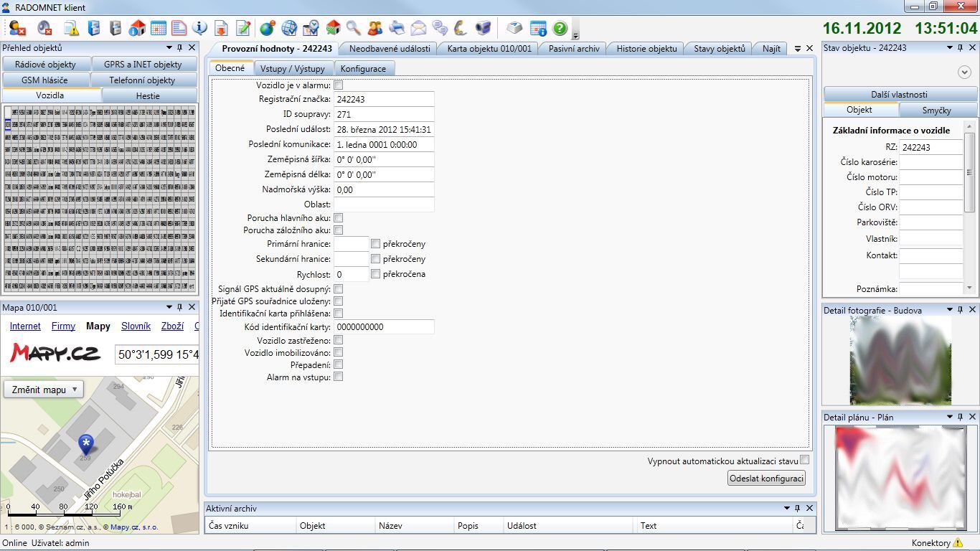Image resolution: width=980 pixels, height=551 pixels.
Task: Expand the round chevron in Stav objektu panel
Action: (963, 72)
